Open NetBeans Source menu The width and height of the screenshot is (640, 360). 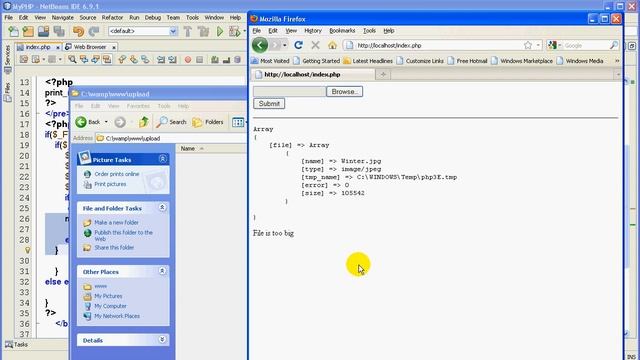tap(88, 18)
